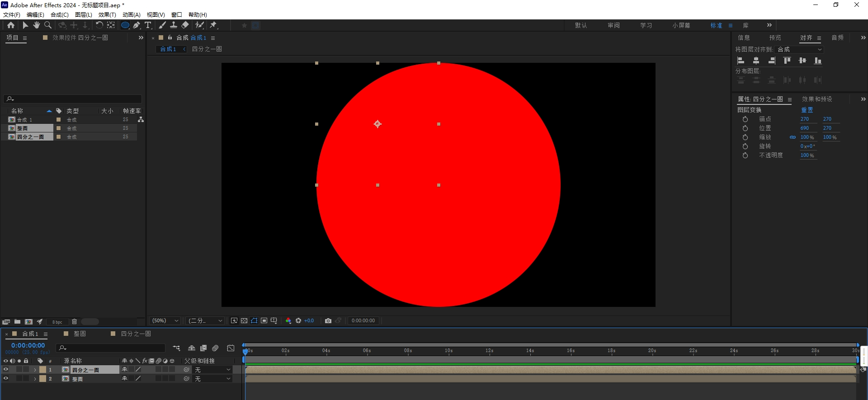This screenshot has height=400, width=868.
Task: Click the reset exposure icon
Action: click(x=298, y=321)
